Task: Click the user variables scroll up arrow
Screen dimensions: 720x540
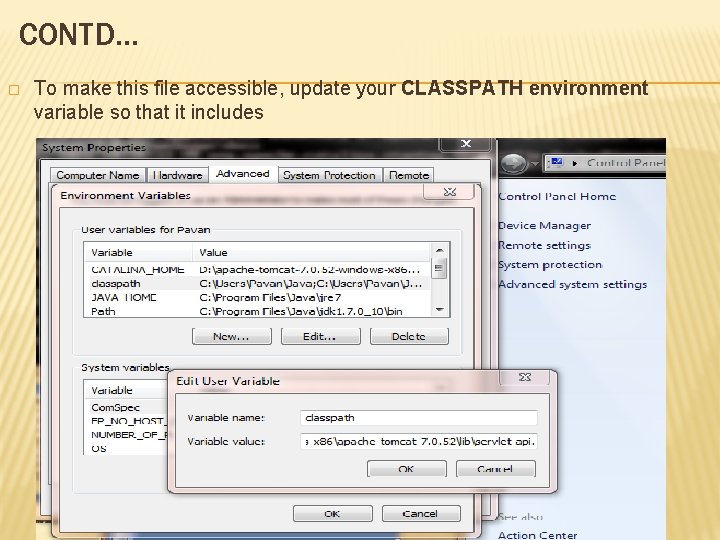Action: [x=439, y=250]
